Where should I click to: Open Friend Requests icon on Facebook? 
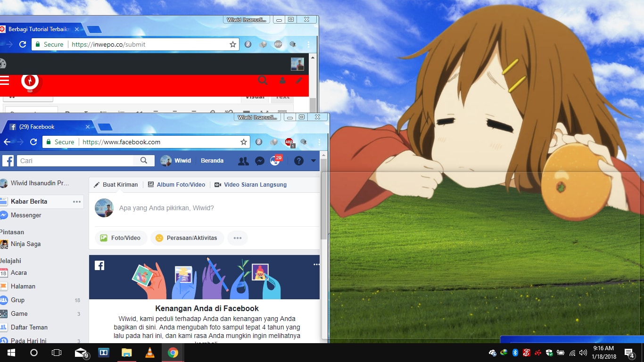click(243, 161)
